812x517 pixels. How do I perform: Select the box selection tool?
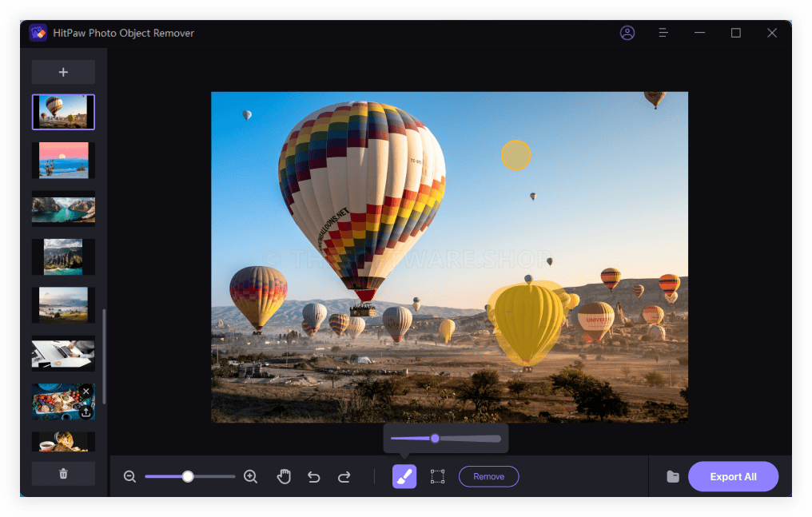(437, 476)
